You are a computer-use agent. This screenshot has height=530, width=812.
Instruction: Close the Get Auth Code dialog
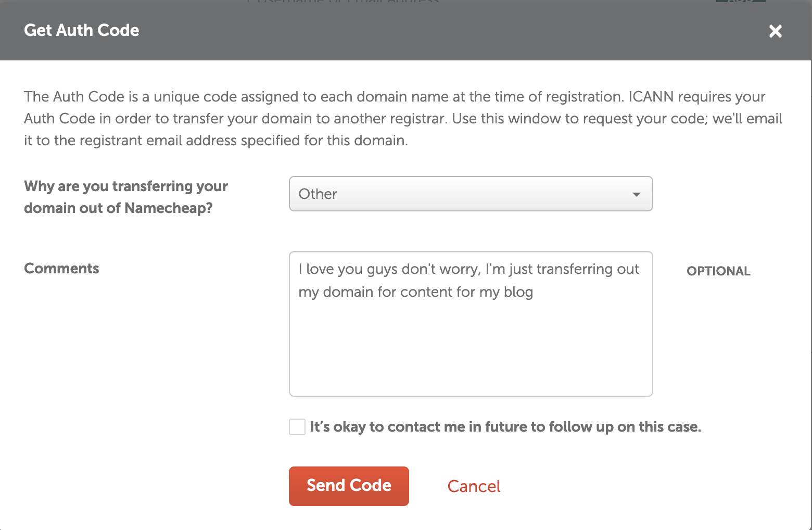[x=775, y=31]
